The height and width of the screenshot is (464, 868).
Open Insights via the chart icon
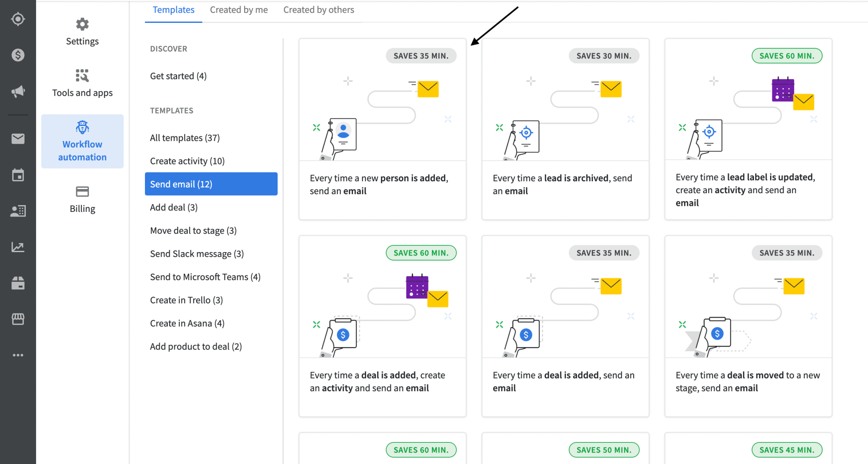(18, 247)
